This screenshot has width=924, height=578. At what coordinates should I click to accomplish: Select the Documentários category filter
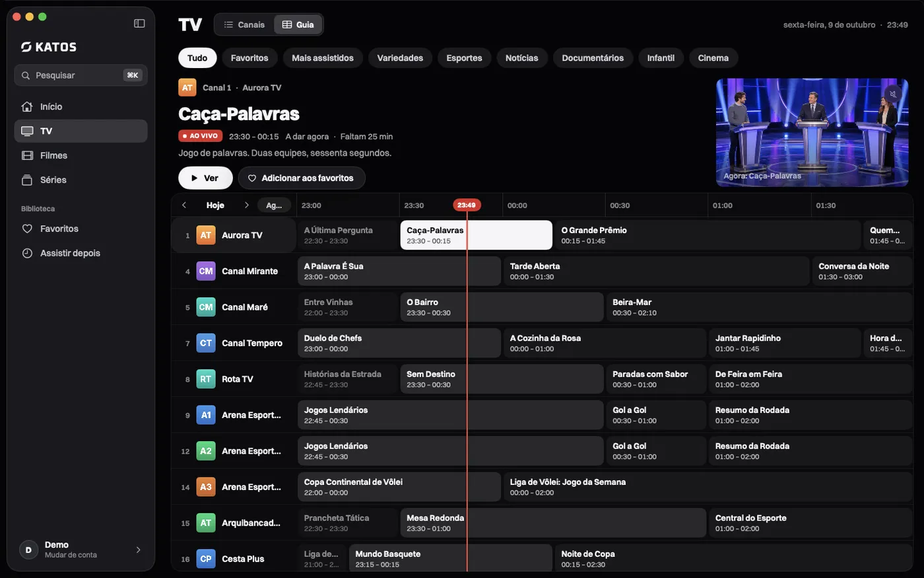[x=593, y=58]
